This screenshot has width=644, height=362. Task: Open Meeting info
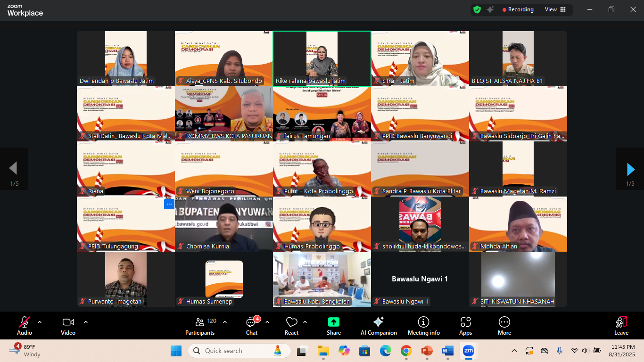tap(423, 326)
